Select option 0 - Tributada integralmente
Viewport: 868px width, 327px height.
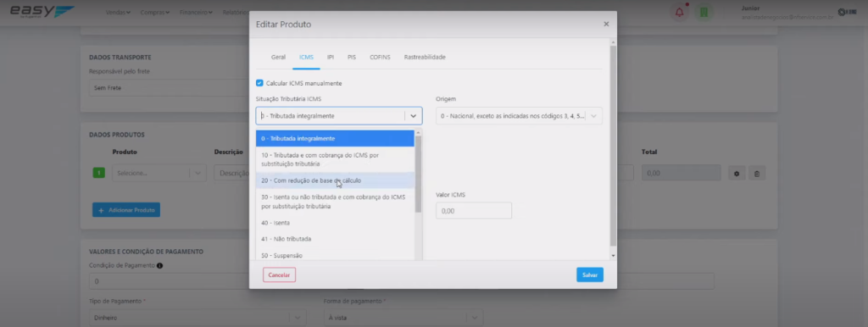point(335,138)
